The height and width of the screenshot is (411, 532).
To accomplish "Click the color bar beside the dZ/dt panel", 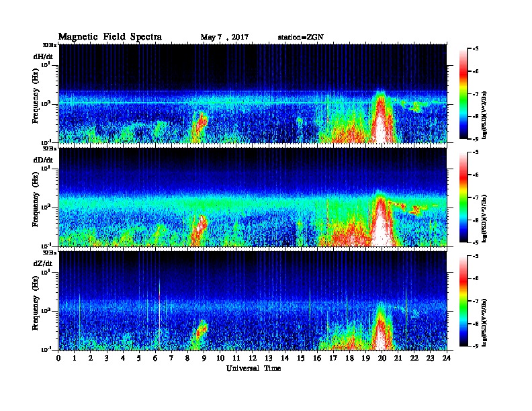I will coord(463,301).
